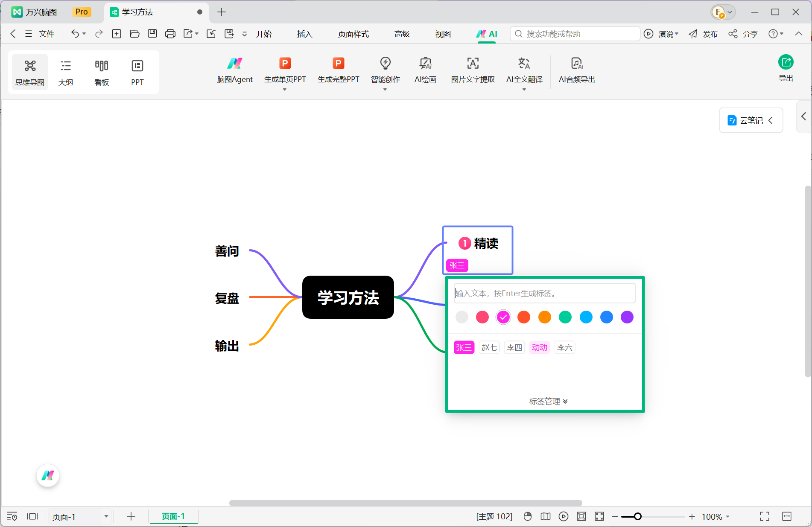Open a new document tab
The width and height of the screenshot is (812, 527).
222,12
